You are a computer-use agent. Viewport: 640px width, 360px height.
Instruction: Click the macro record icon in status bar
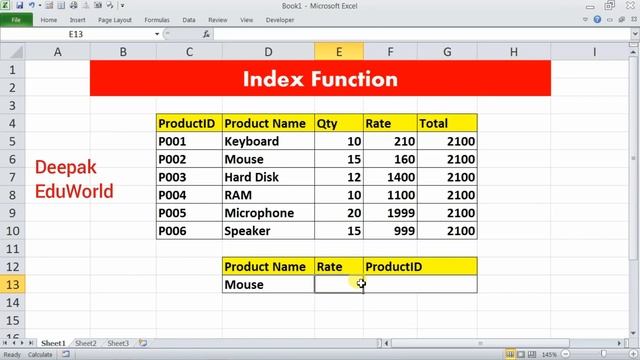(66, 354)
